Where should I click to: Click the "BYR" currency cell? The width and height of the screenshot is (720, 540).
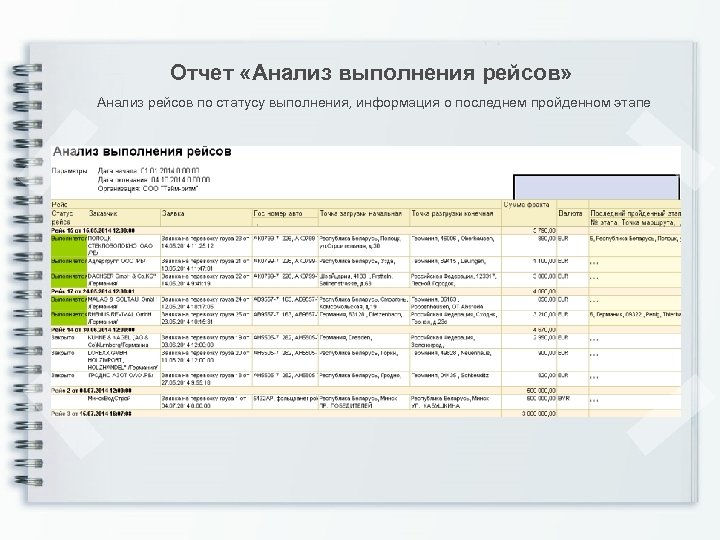point(573,402)
